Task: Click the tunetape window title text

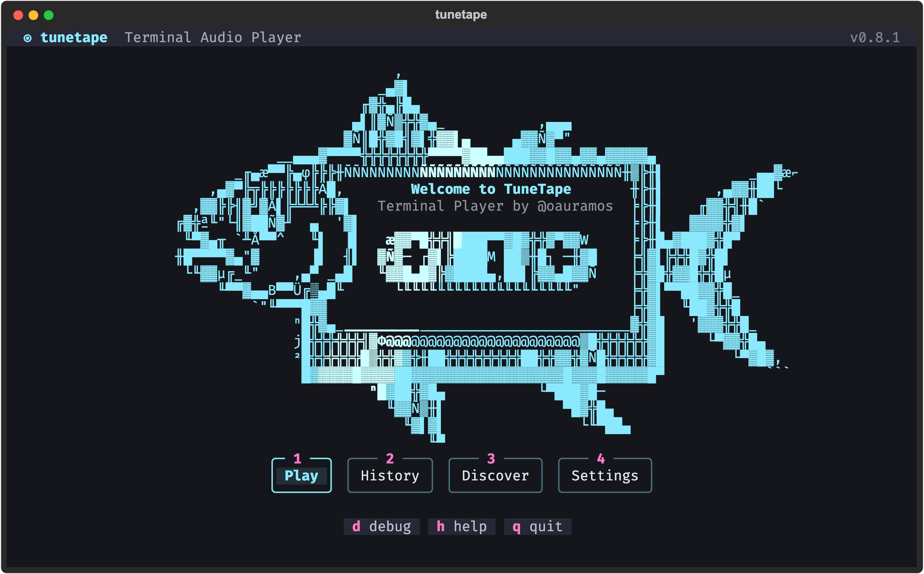Action: pyautogui.click(x=461, y=15)
